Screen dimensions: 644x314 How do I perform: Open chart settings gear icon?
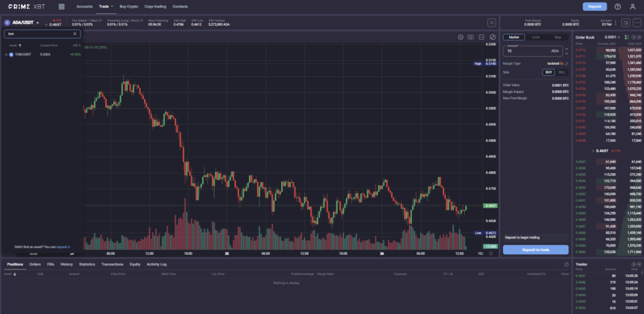click(460, 37)
